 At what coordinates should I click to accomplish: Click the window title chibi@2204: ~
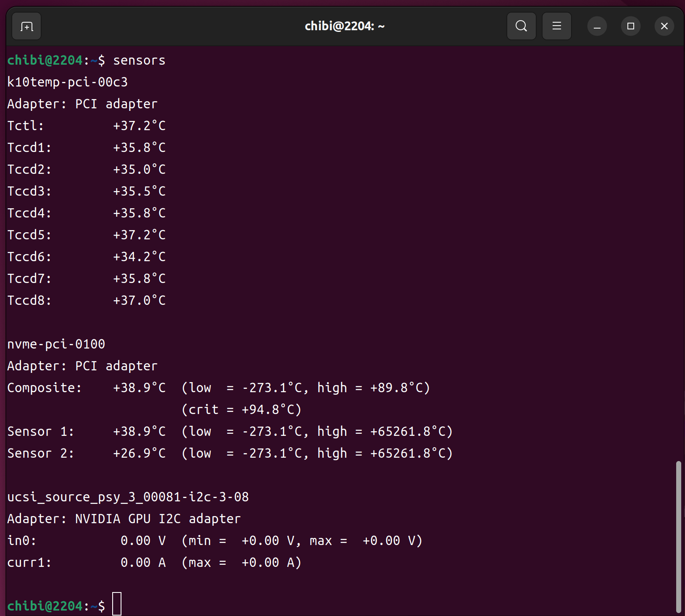pyautogui.click(x=344, y=26)
